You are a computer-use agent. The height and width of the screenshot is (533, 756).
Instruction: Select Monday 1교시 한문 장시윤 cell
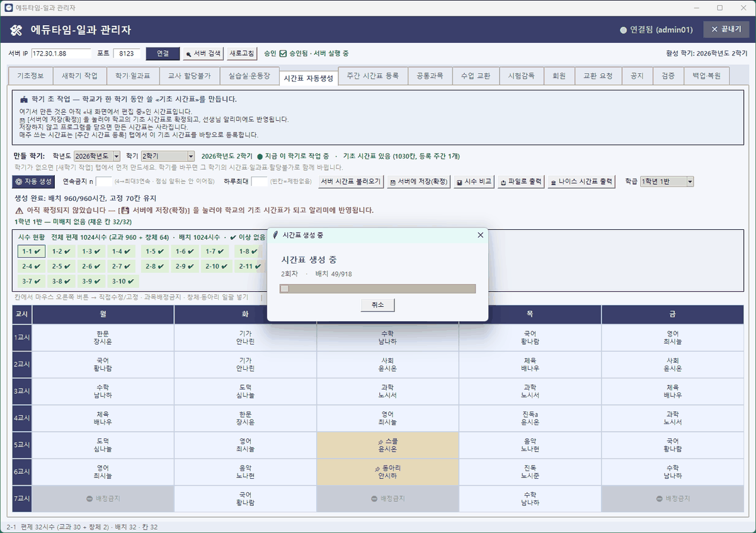pos(103,337)
